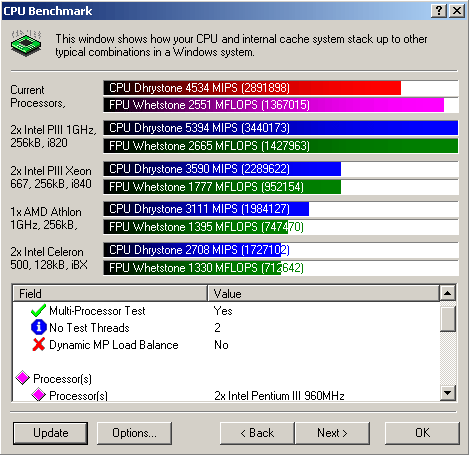
Task: Confirm with the OK button
Action: [422, 433]
